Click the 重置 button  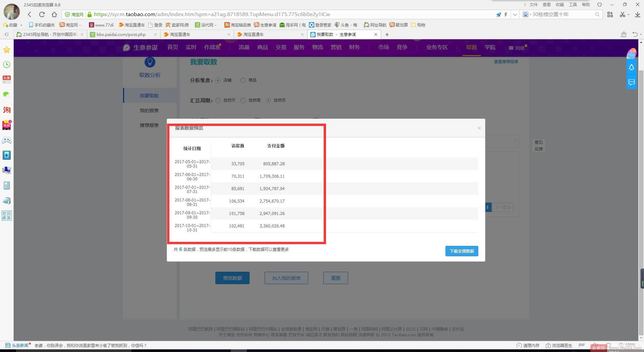336,278
